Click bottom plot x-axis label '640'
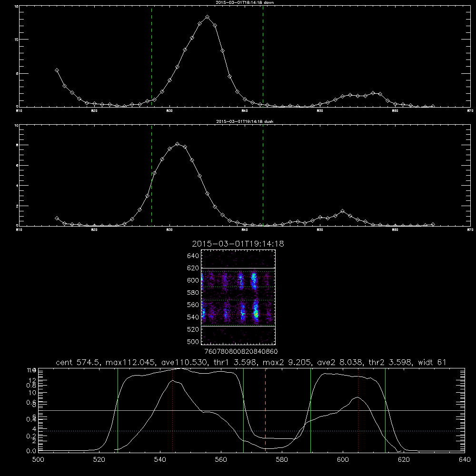Viewport: 476px width, 476px height. click(465, 460)
